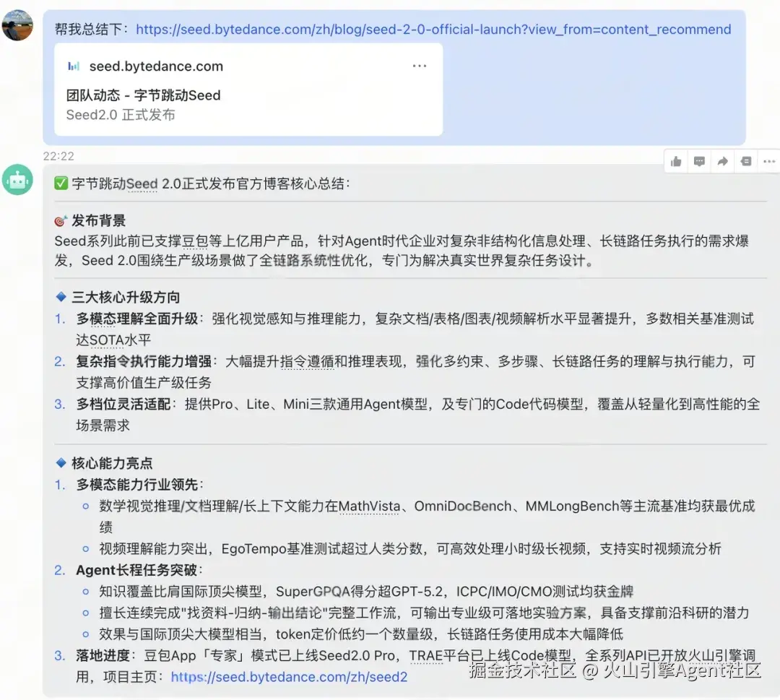Click the green checkmark emoji before the summary title
Image resolution: width=780 pixels, height=700 pixels.
point(61,183)
